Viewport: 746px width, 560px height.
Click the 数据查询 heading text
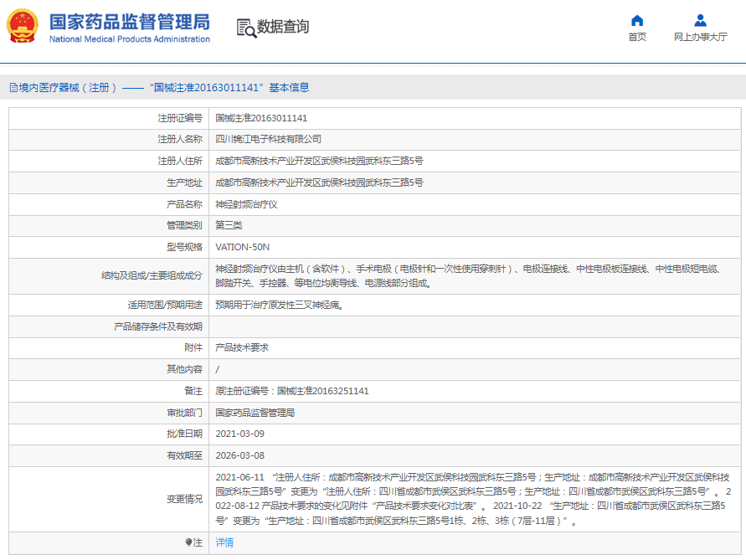tap(283, 27)
